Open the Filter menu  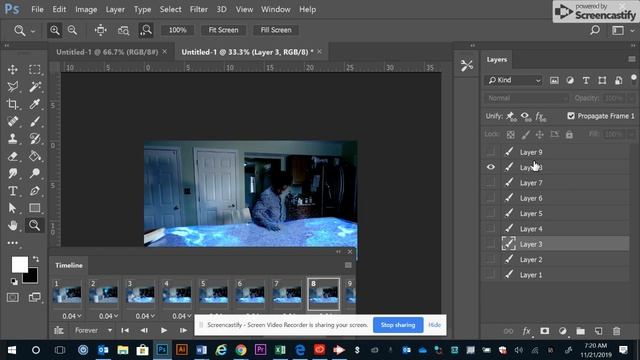pyautogui.click(x=199, y=9)
